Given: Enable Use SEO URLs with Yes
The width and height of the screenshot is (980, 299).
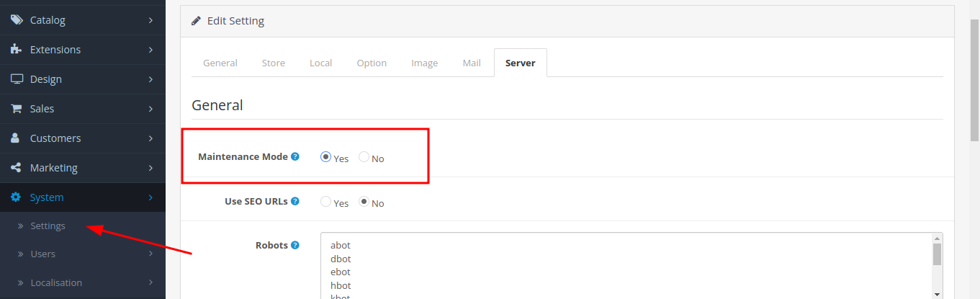Looking at the screenshot, I should click(326, 202).
